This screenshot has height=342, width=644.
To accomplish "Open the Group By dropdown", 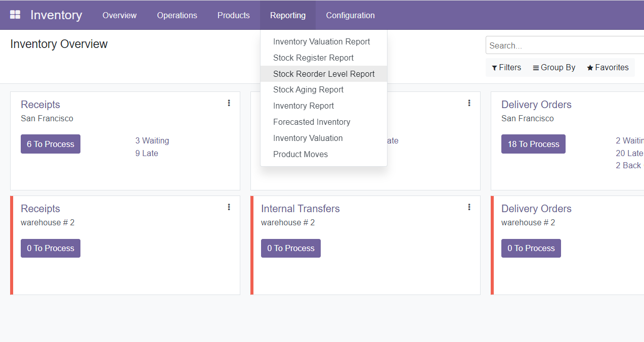I will tap(553, 67).
